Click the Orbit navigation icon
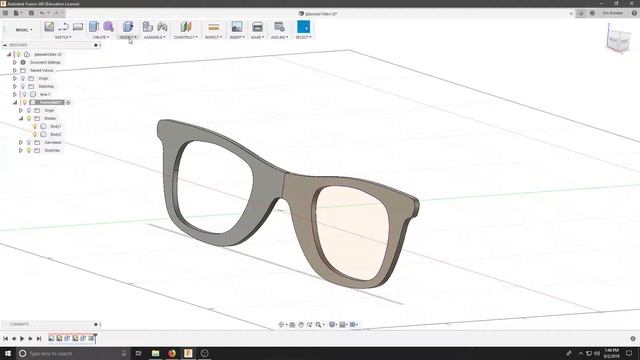The height and width of the screenshot is (360, 640). tap(281, 325)
